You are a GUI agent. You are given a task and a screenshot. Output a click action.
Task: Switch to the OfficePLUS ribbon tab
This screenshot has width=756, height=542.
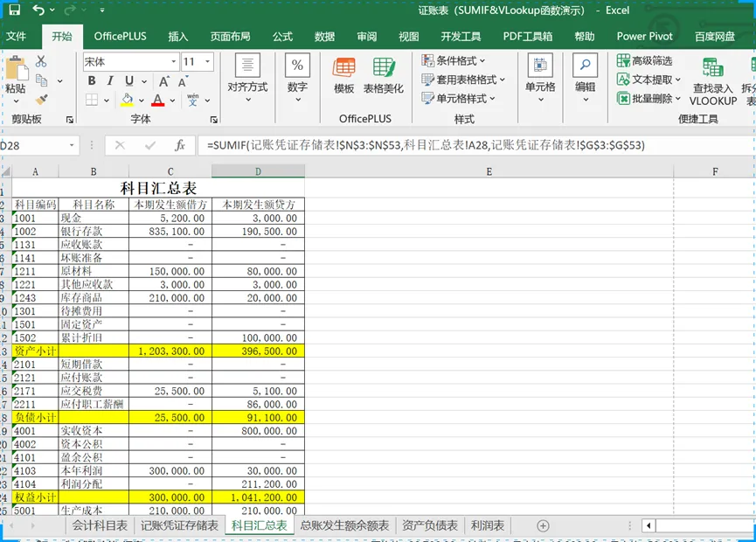[120, 36]
